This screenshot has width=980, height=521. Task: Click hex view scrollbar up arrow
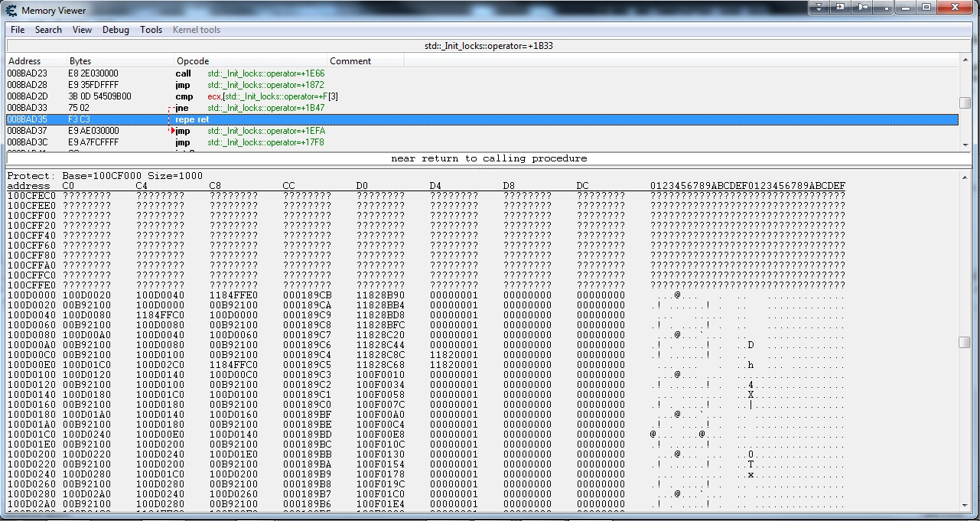click(x=965, y=177)
